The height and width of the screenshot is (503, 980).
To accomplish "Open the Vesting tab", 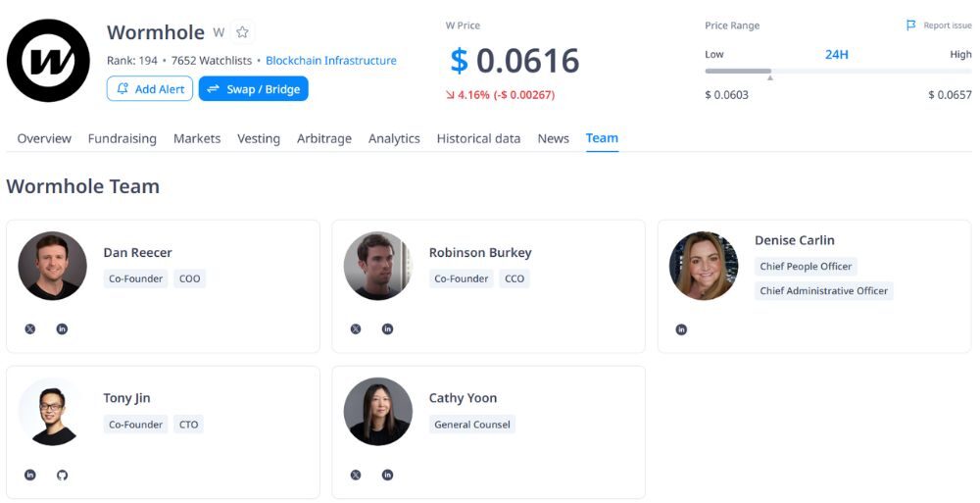I will click(x=259, y=139).
